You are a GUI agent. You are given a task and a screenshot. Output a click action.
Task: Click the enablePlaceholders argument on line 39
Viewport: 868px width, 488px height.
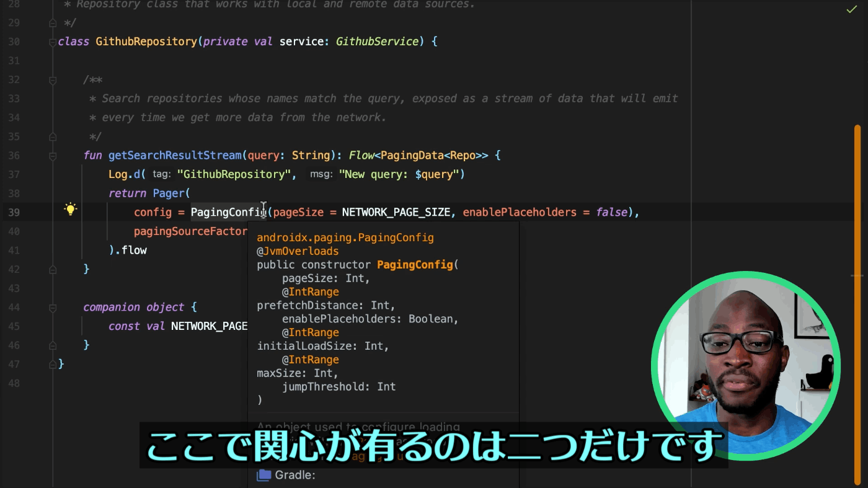pyautogui.click(x=520, y=212)
